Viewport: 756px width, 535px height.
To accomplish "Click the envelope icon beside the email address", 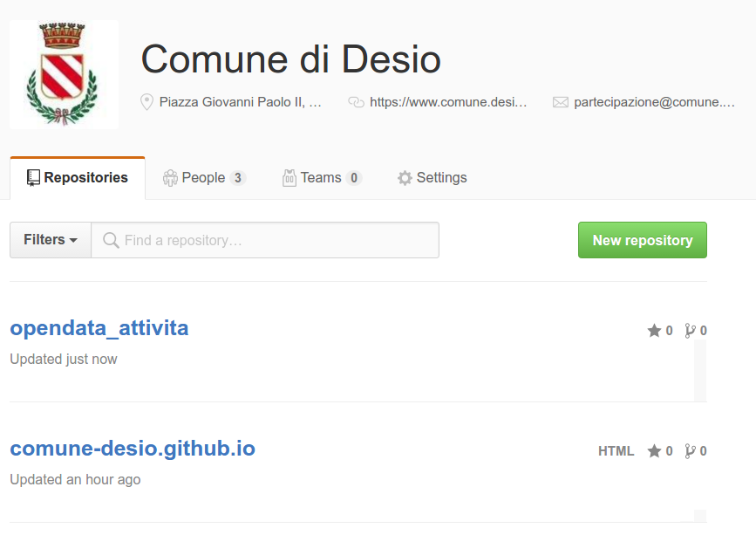I will (561, 102).
